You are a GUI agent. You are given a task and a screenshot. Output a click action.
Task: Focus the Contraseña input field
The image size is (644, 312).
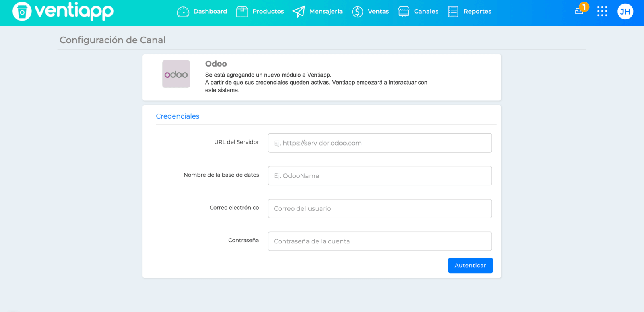(380, 241)
